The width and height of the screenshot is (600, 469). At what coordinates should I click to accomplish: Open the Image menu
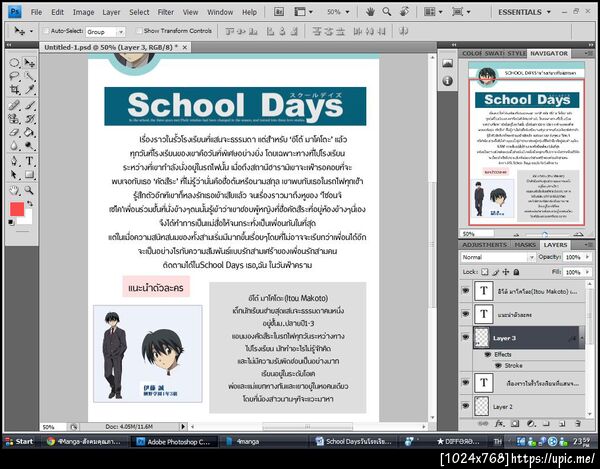pyautogui.click(x=83, y=12)
